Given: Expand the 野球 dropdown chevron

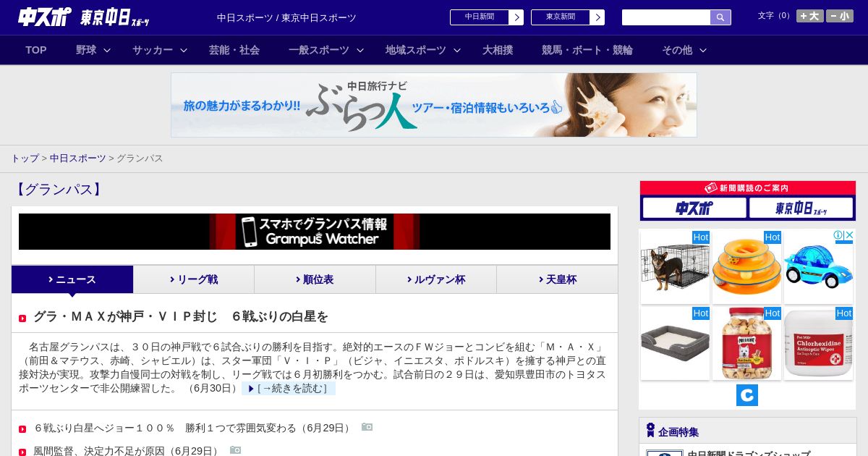Looking at the screenshot, I should pos(107,50).
